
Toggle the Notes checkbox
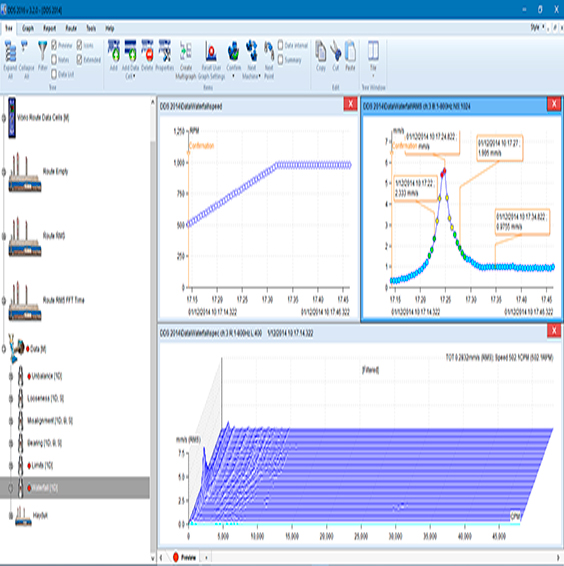coord(54,60)
